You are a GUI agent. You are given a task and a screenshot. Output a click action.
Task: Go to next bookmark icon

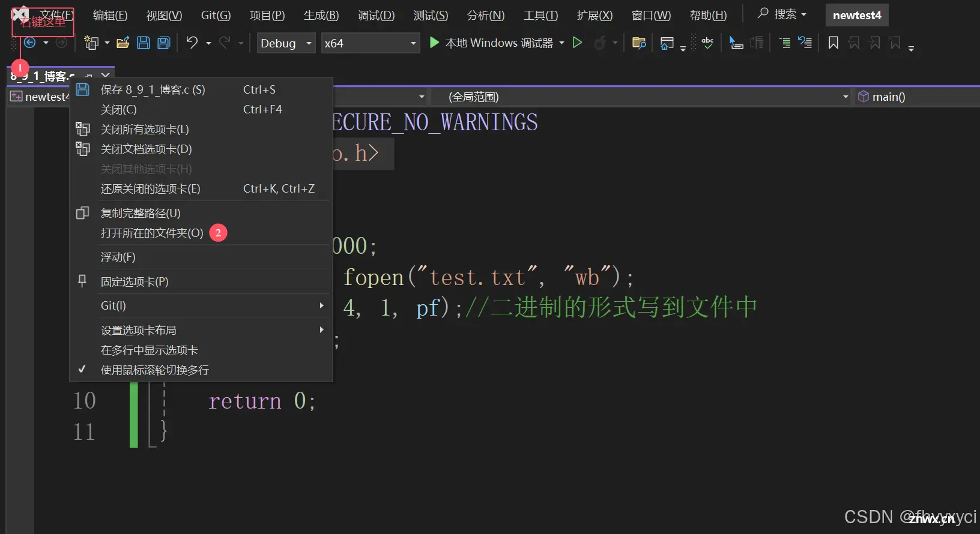[875, 43]
